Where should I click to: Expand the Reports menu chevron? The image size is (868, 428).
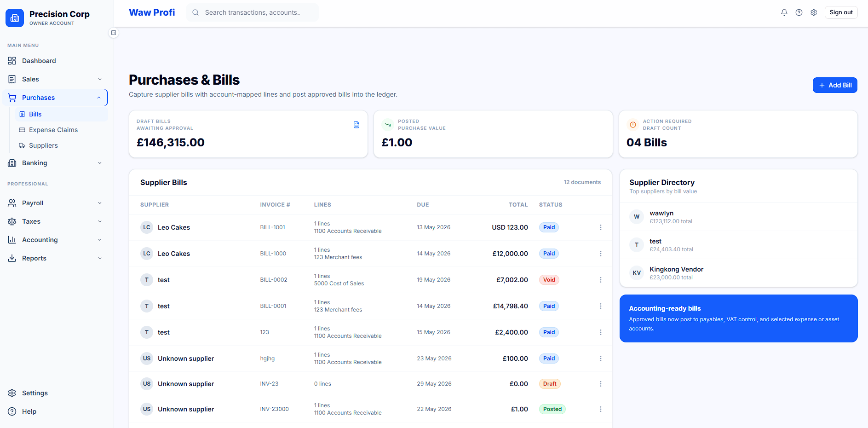100,258
